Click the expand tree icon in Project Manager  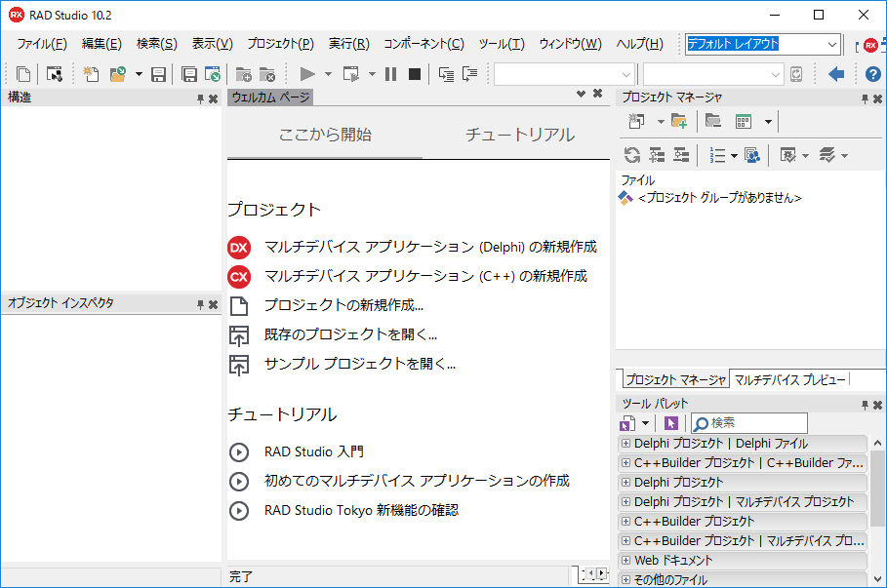[x=657, y=155]
